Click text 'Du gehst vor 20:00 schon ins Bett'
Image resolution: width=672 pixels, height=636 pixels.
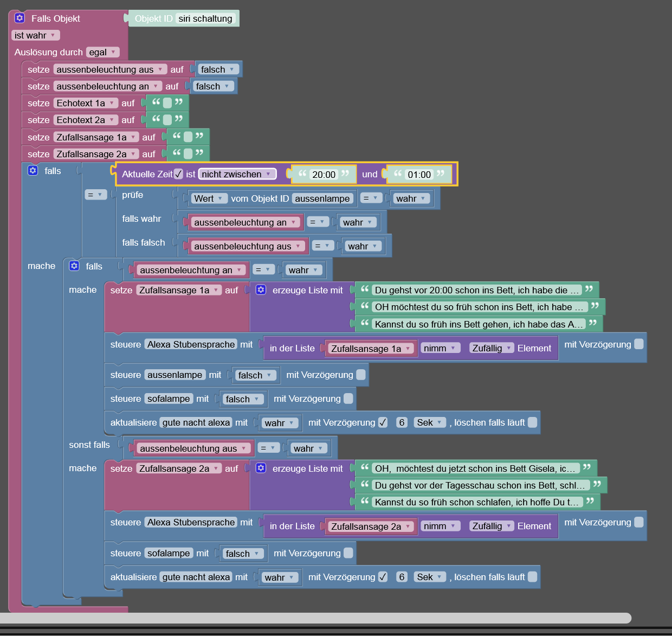(477, 290)
